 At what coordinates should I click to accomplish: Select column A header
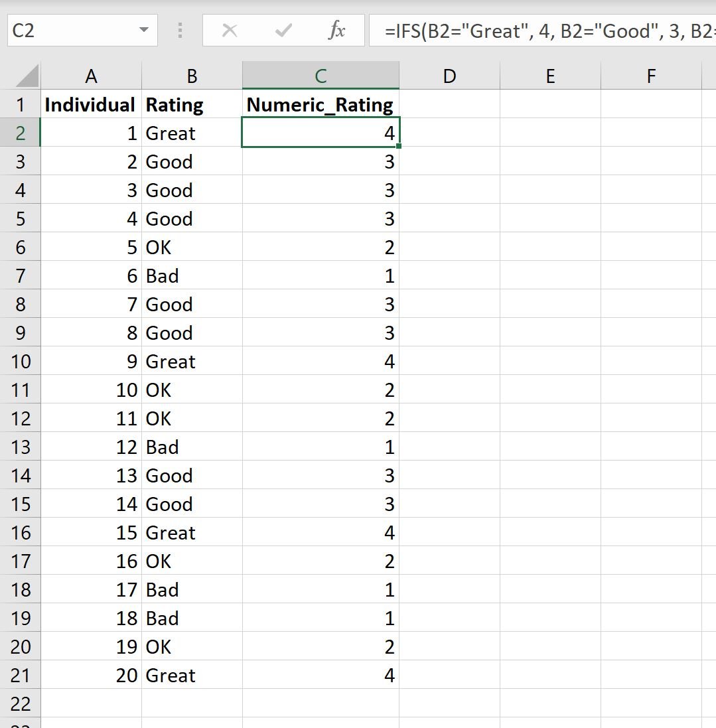91,76
